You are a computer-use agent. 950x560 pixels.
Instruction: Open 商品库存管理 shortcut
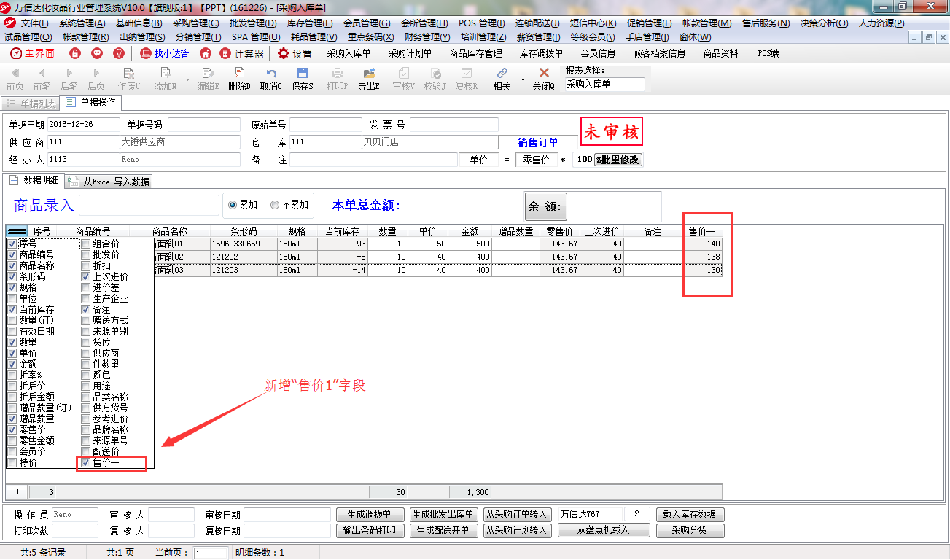click(x=475, y=53)
